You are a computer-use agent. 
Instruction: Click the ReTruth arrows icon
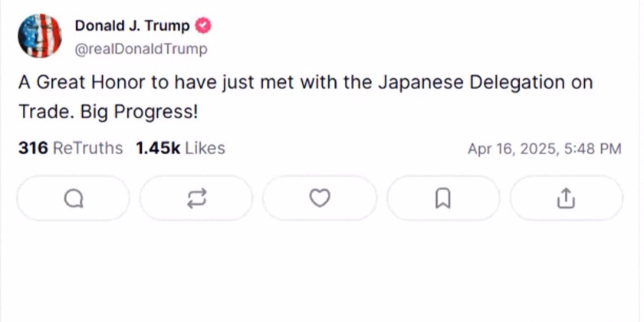(x=196, y=199)
